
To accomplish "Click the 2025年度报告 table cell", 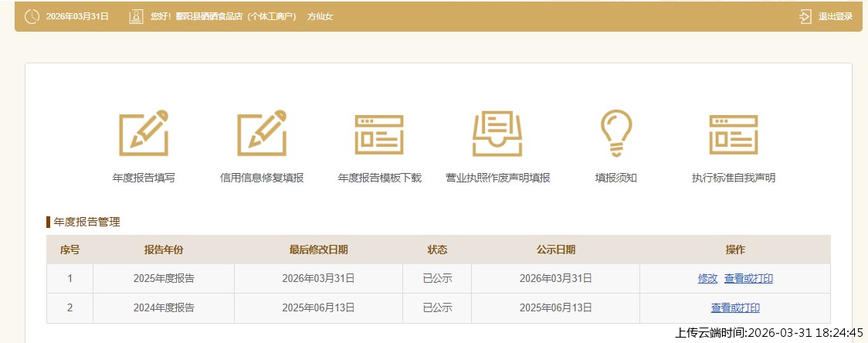I will [x=164, y=279].
